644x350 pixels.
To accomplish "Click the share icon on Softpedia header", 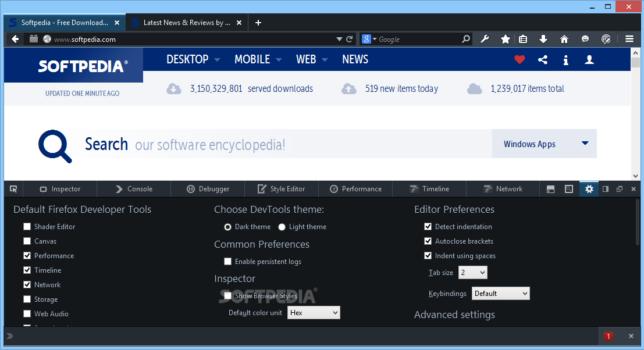I will (543, 60).
